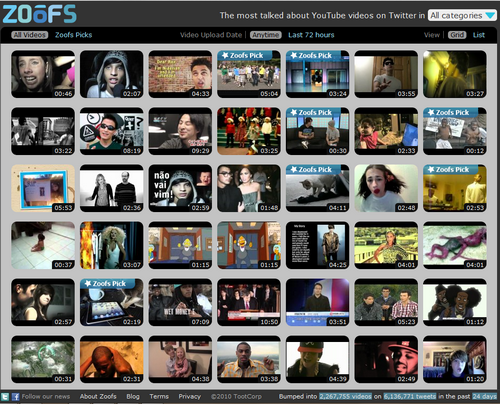Open the All categories dropdown
This screenshot has height=404, width=500.
click(x=462, y=15)
